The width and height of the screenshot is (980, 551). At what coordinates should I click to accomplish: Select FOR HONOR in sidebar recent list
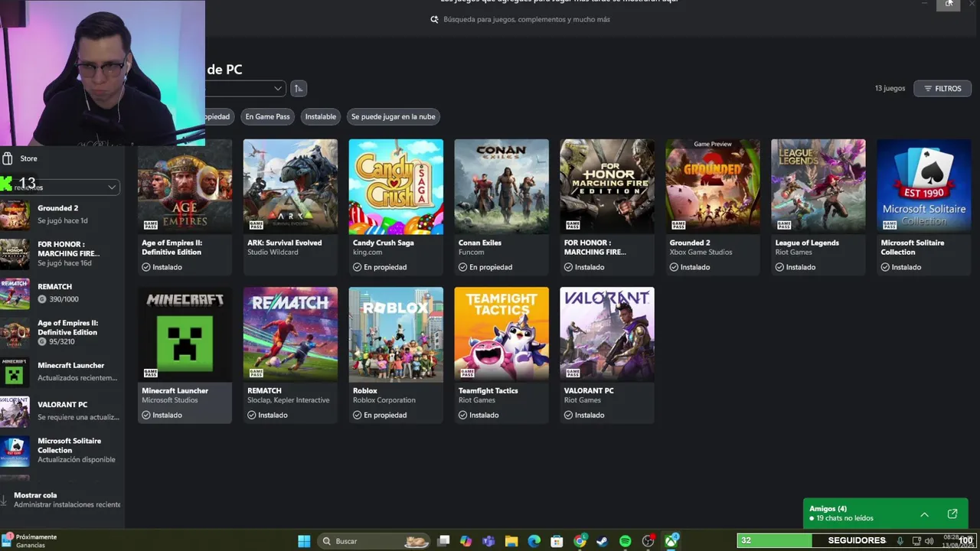(61, 254)
